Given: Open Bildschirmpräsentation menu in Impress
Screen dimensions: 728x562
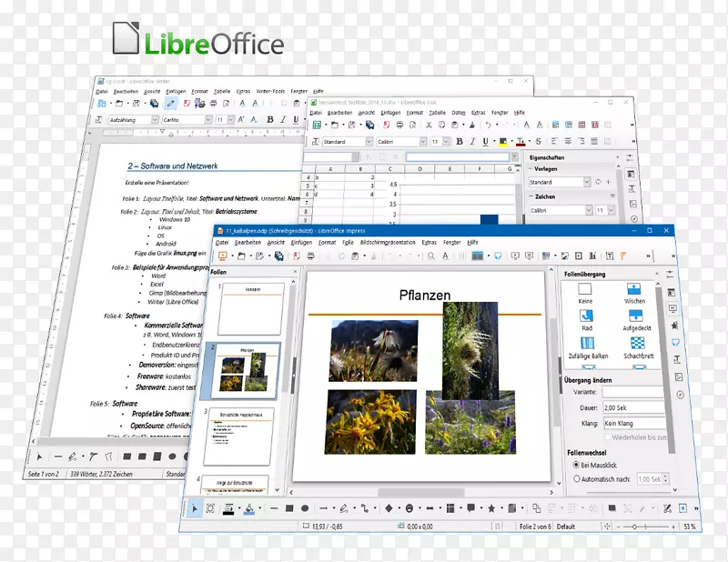Looking at the screenshot, I should 388,243.
